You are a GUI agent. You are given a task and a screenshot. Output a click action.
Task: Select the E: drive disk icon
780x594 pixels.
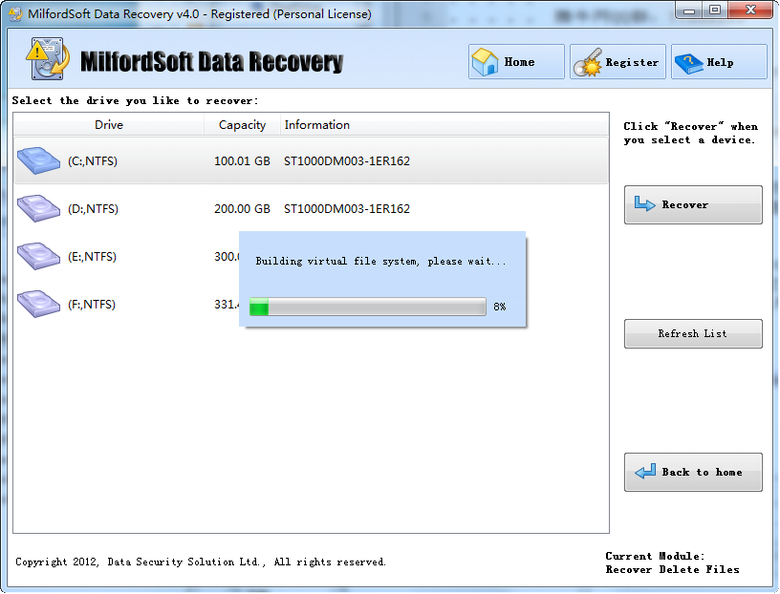pos(38,256)
